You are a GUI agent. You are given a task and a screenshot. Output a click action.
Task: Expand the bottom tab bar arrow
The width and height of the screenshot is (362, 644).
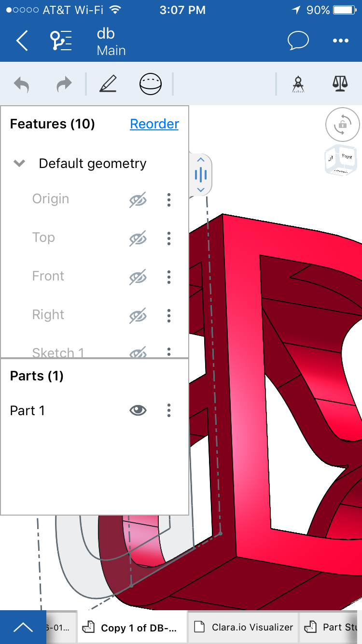(23, 627)
